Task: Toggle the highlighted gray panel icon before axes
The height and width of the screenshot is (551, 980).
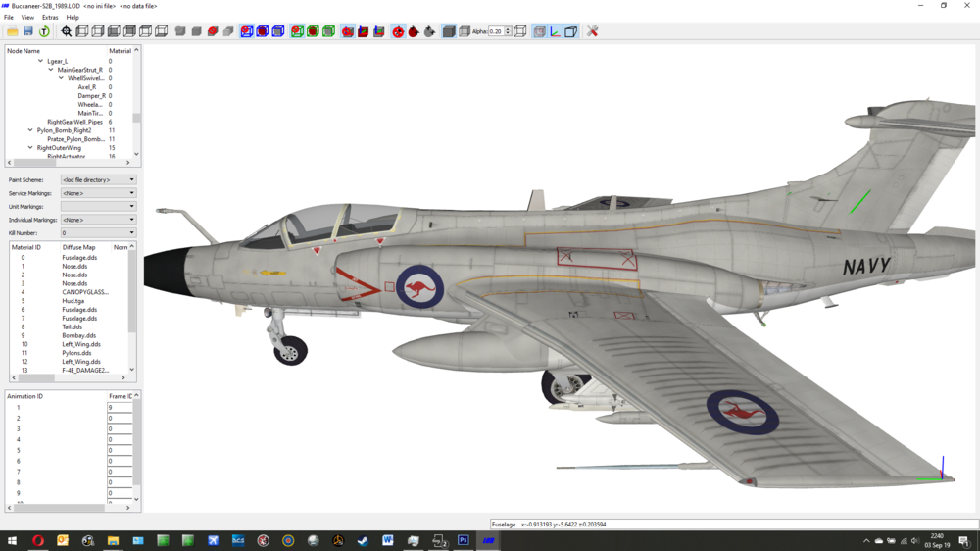Action: pos(539,31)
